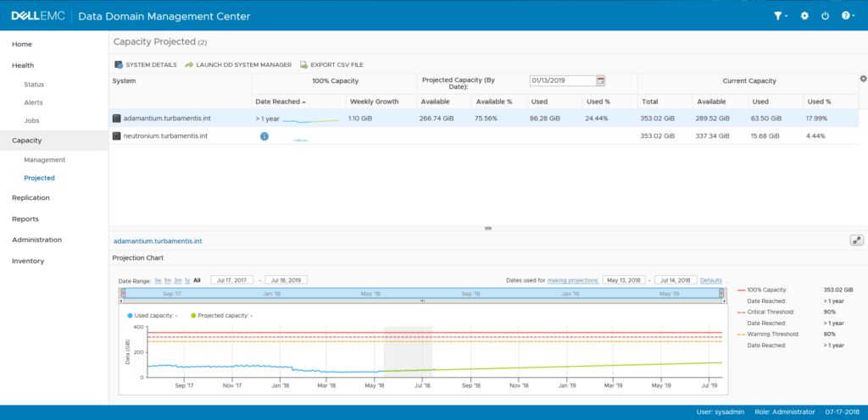Click the projected capacity date field
868x420 pixels.
560,80
